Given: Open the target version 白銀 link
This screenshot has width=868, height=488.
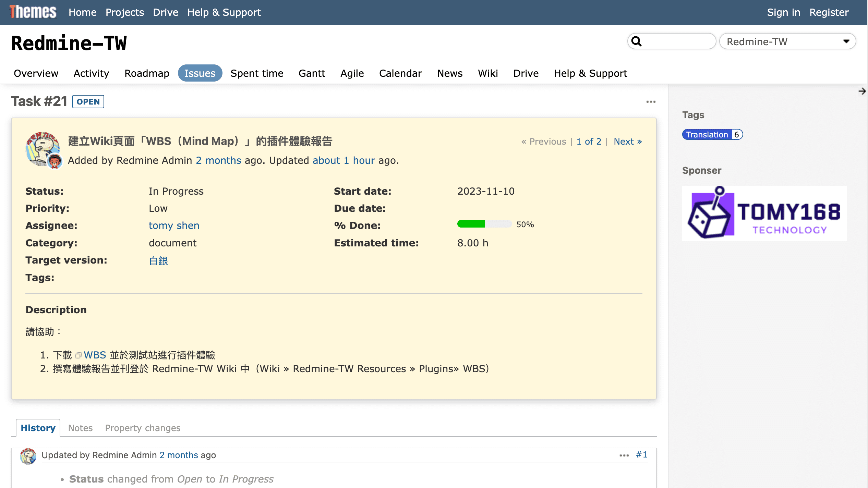Looking at the screenshot, I should (158, 261).
